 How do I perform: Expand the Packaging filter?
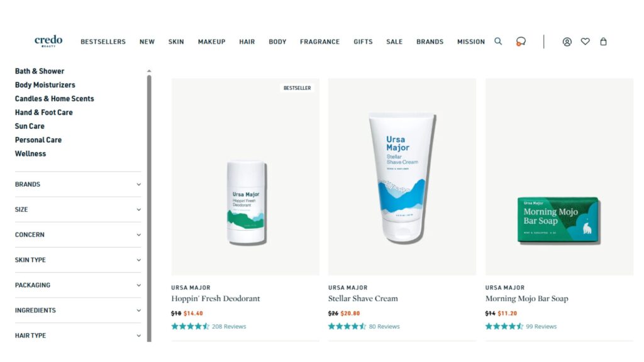coord(78,285)
